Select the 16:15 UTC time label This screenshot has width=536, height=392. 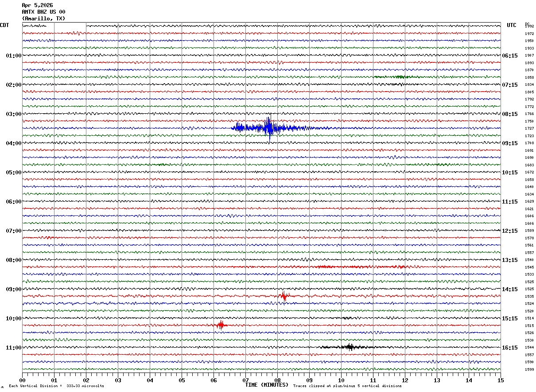tap(509, 348)
